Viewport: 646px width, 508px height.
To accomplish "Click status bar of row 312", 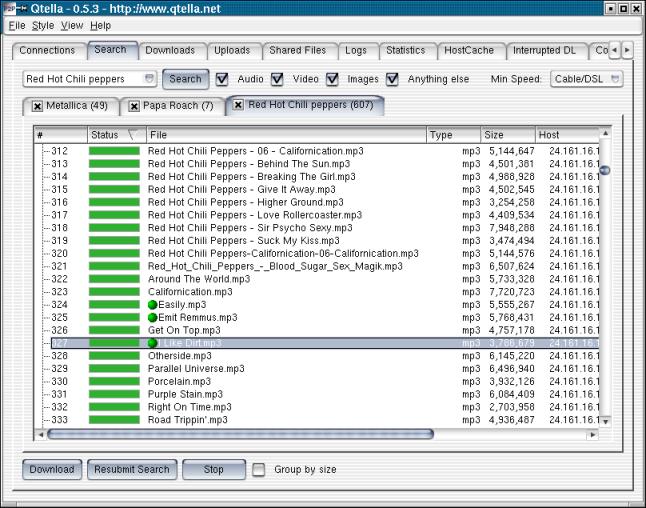I will [114, 151].
